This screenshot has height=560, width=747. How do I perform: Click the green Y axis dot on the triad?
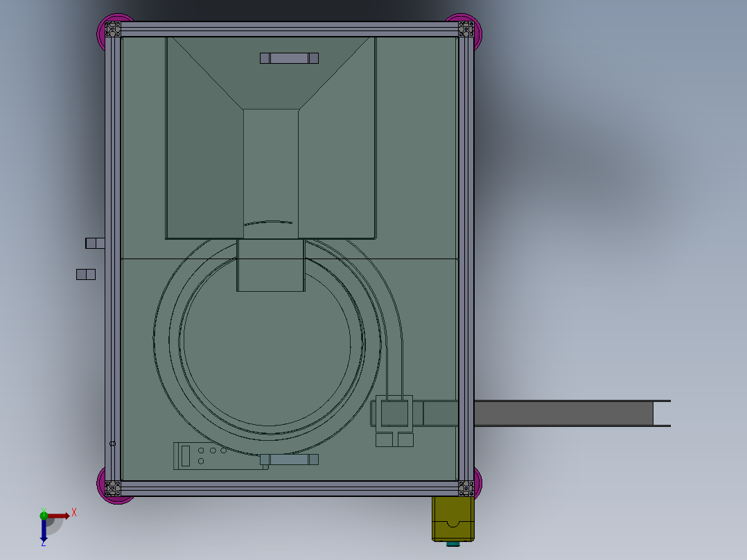pos(44,516)
